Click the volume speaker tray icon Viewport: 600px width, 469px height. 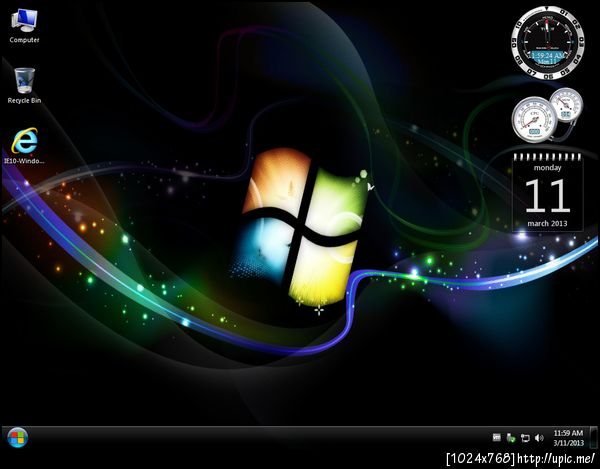[539, 438]
